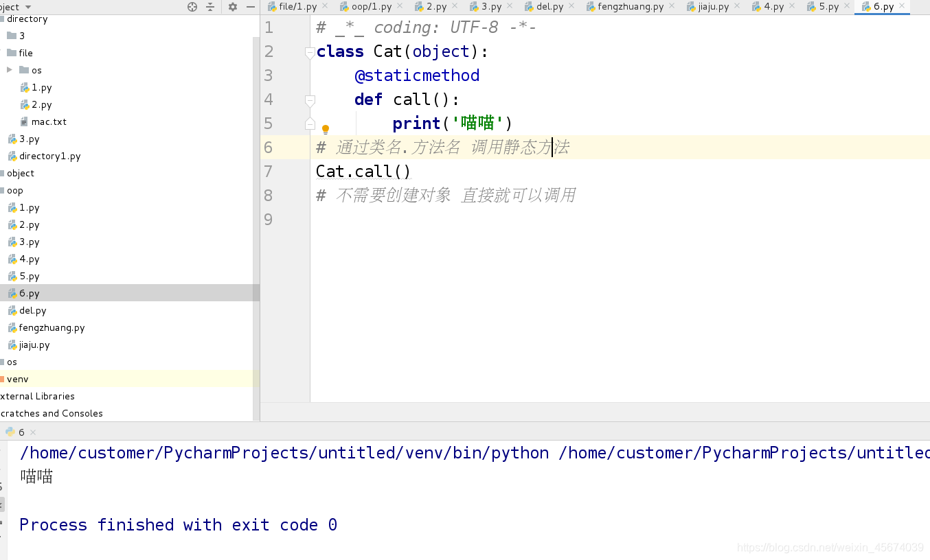The width and height of the screenshot is (930, 560).
Task: Click the 'coding: UTF-8' comment line
Action: 426,27
